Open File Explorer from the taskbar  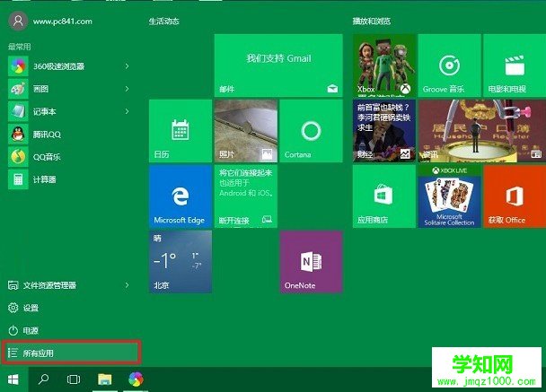pos(104,379)
